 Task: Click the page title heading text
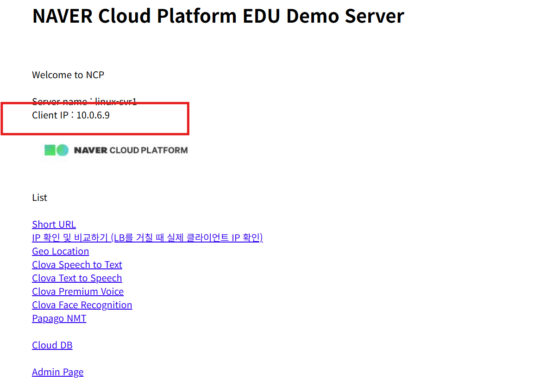(x=218, y=16)
